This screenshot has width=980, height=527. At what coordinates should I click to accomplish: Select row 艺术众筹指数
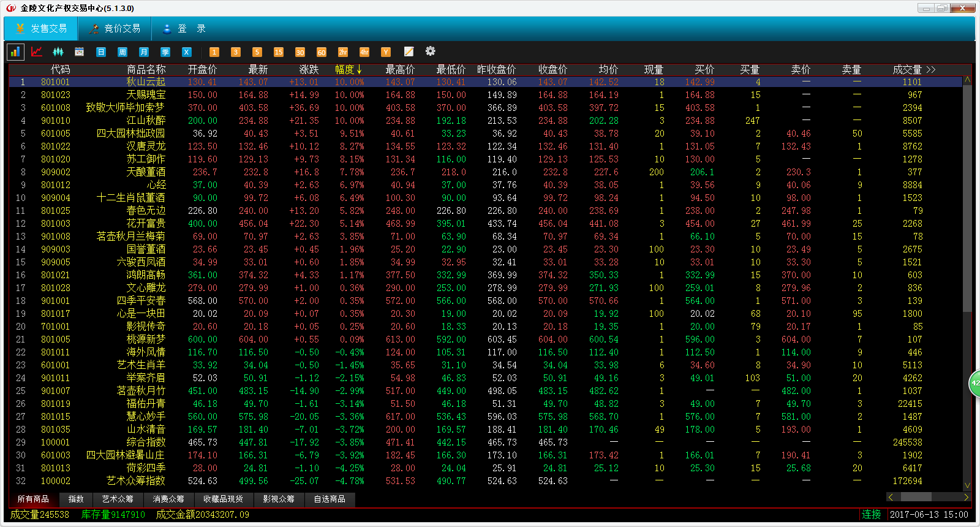(x=485, y=481)
